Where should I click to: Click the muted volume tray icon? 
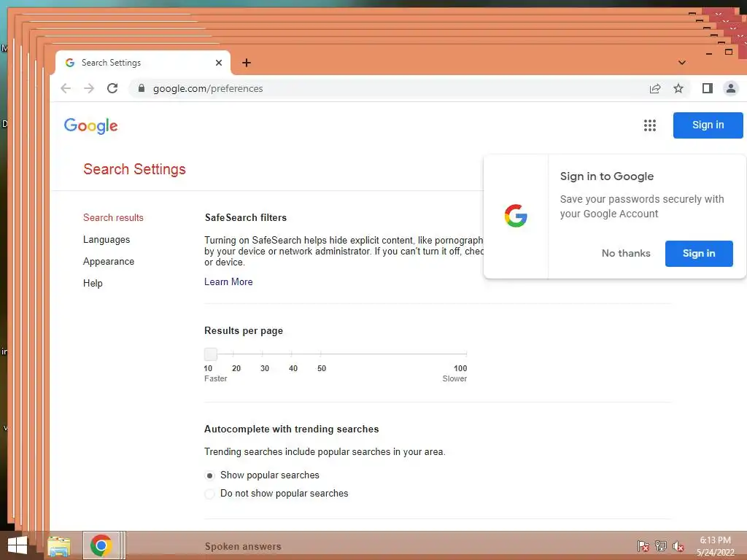pyautogui.click(x=678, y=546)
